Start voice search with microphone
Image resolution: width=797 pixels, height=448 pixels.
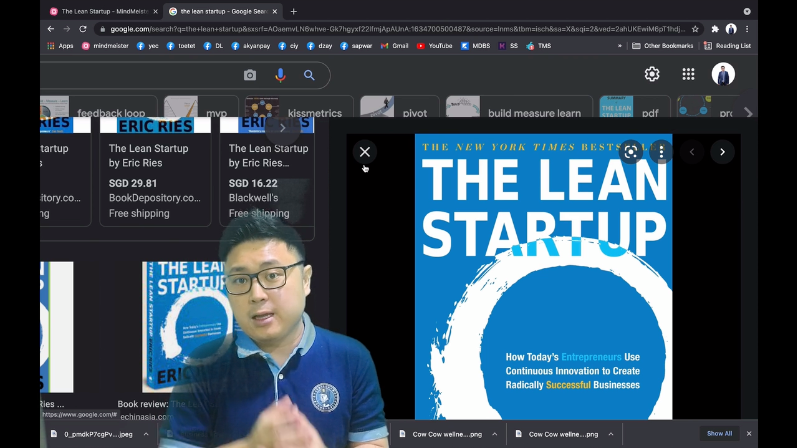[x=280, y=75]
